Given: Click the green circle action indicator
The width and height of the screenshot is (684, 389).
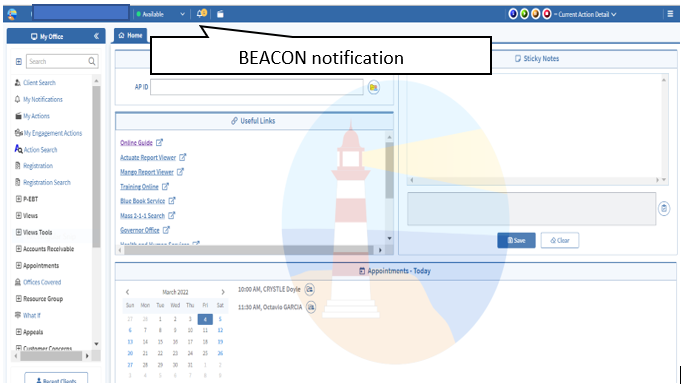Looking at the screenshot, I should click(x=524, y=14).
